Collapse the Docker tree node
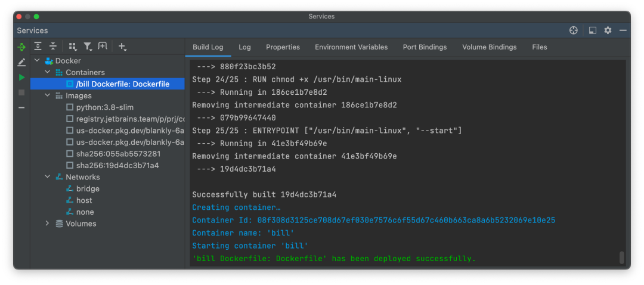The height and width of the screenshot is (285, 644). point(37,61)
